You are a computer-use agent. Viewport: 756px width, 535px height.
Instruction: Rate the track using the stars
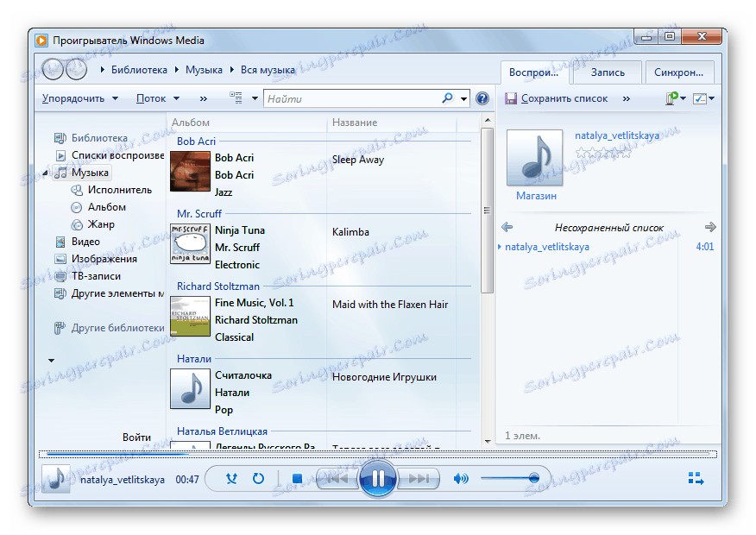[x=603, y=154]
